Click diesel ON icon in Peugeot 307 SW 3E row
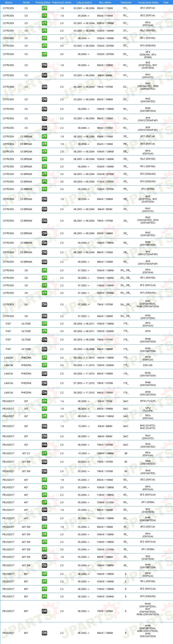 44,462
